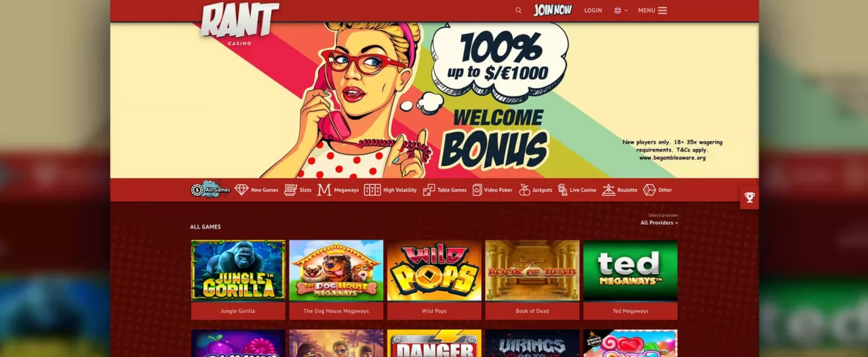Select the cherries Jackpots icon

(x=524, y=190)
